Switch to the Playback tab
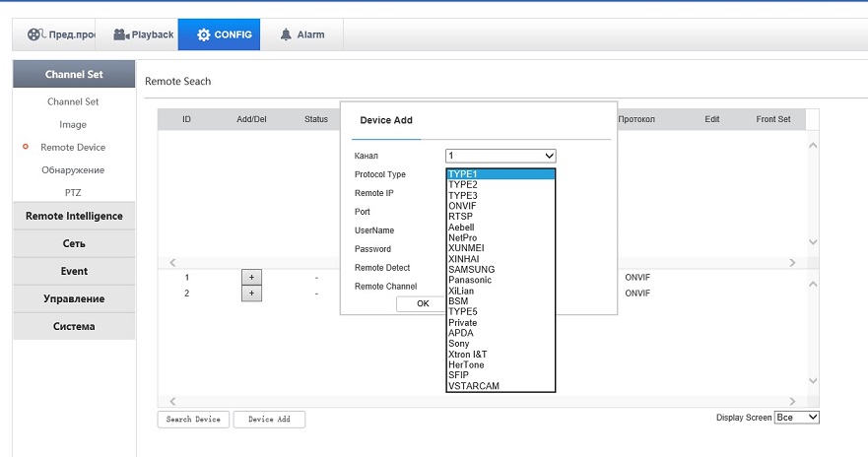868x457 pixels. point(144,34)
